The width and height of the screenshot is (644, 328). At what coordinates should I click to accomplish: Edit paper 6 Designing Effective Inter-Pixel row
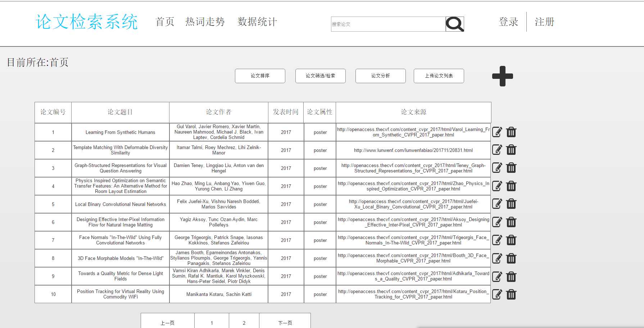pyautogui.click(x=497, y=222)
